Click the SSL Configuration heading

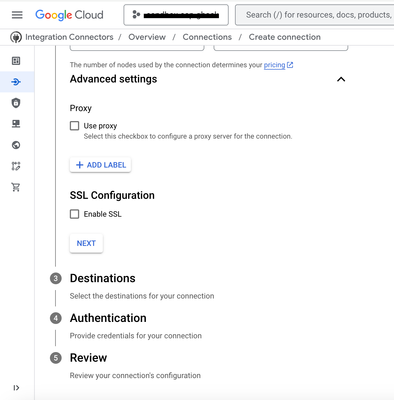pyautogui.click(x=112, y=195)
